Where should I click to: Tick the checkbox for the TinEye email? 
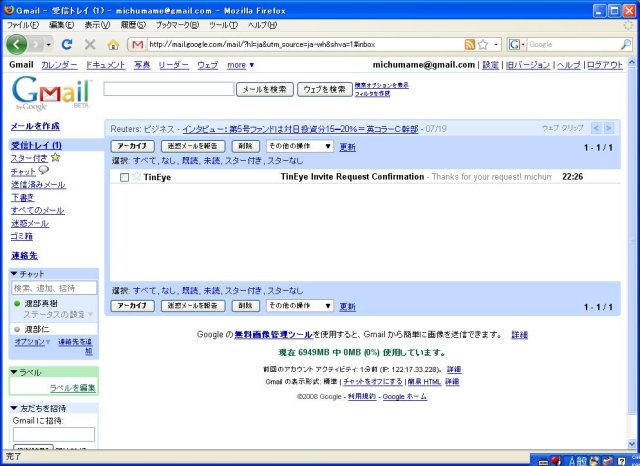click(124, 177)
